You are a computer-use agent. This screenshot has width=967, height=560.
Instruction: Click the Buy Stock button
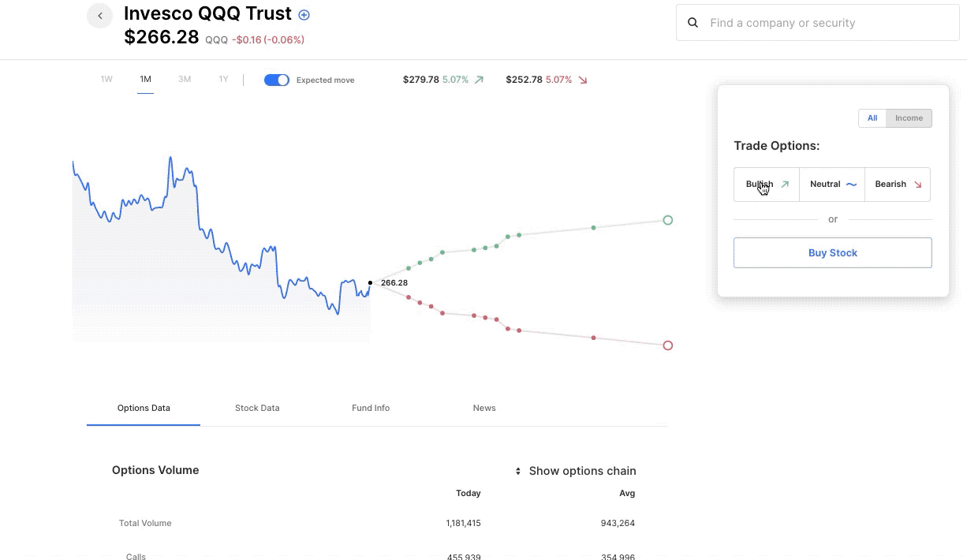[832, 252]
